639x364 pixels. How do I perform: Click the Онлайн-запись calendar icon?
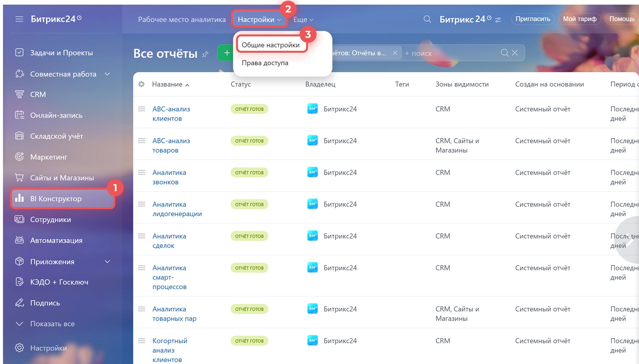tap(19, 115)
